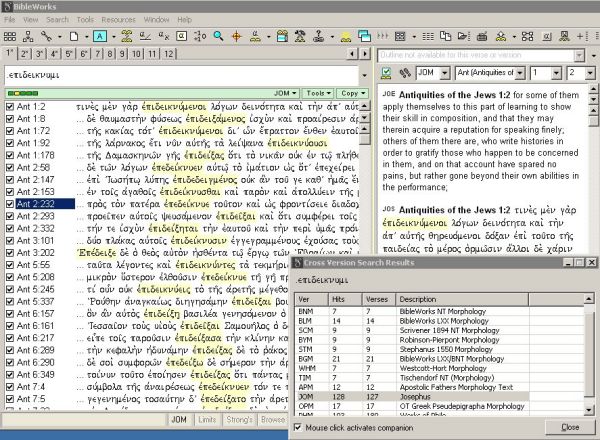Click the Strong's status bar button
This screenshot has height=440, width=600.
click(x=239, y=420)
